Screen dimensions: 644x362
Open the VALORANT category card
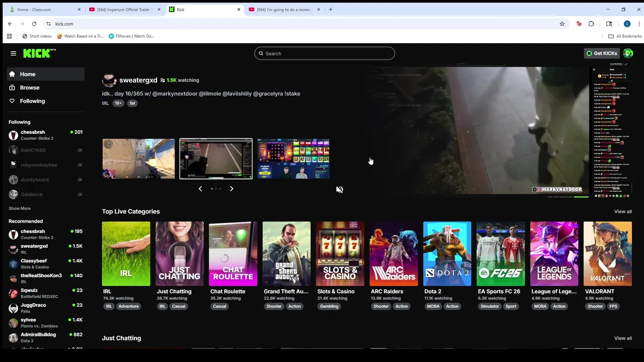point(608,254)
